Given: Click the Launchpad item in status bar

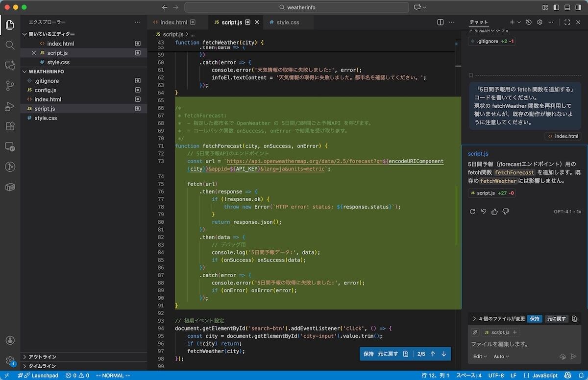Looking at the screenshot, I should pos(37,376).
